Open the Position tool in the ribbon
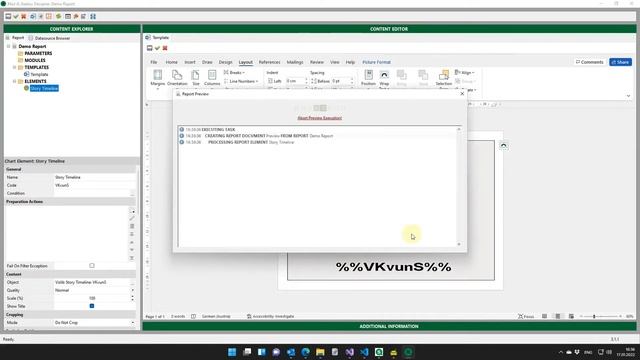The width and height of the screenshot is (640, 360). (x=368, y=78)
